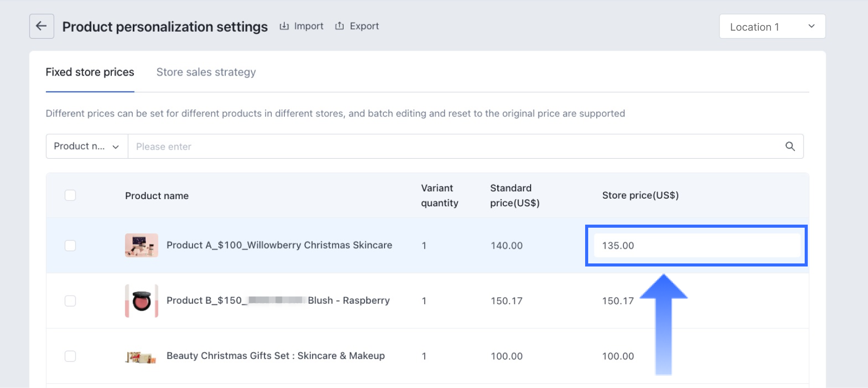Click the Beauty Christmas Gifts Set thumbnail
Image resolution: width=868 pixels, height=388 pixels.
click(141, 356)
